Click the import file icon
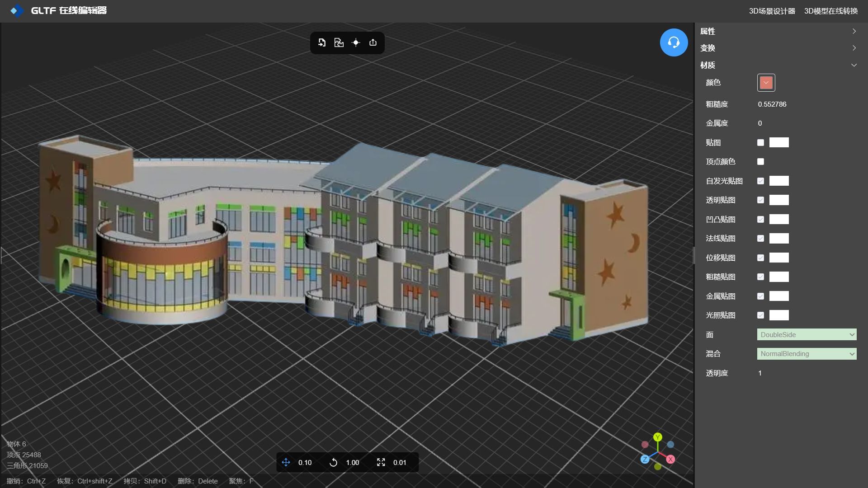Screen dimensions: 868x488 point(322,42)
